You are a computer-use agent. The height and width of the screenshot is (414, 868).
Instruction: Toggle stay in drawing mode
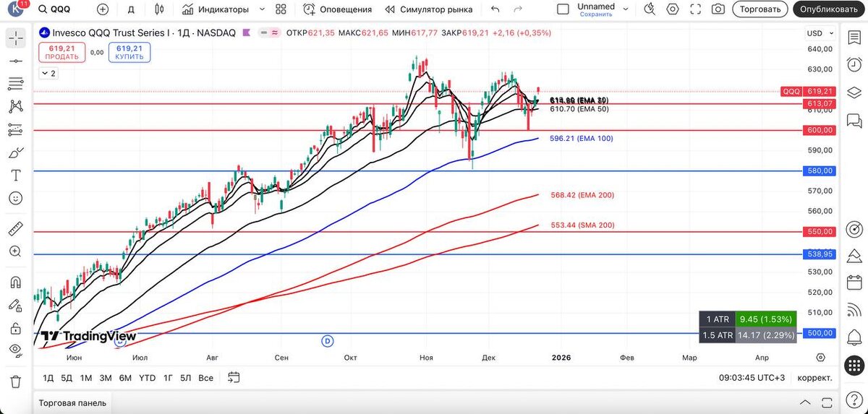(x=16, y=305)
